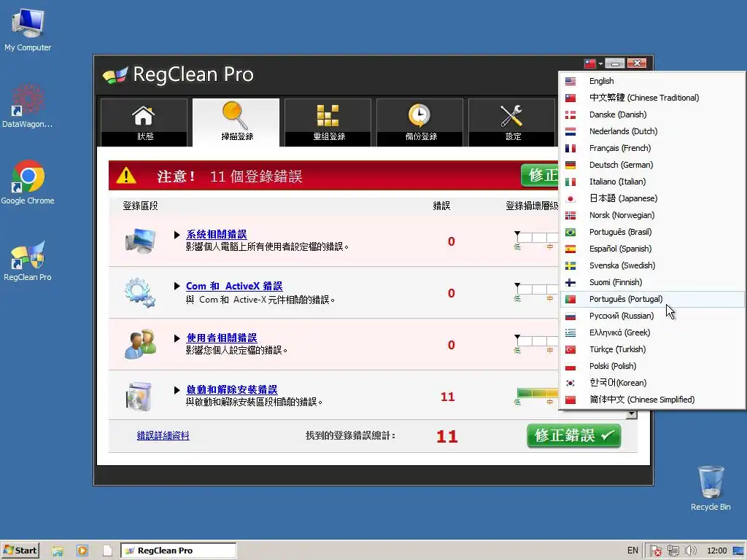Pick Español (Spanish) language
The width and height of the screenshot is (747, 560).
pyautogui.click(x=652, y=249)
